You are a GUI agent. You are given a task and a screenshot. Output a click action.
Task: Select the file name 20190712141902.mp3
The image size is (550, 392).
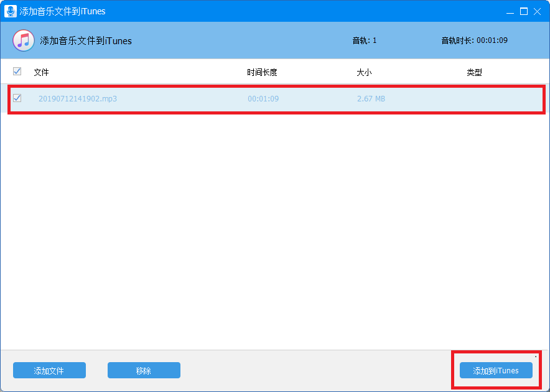click(x=78, y=98)
